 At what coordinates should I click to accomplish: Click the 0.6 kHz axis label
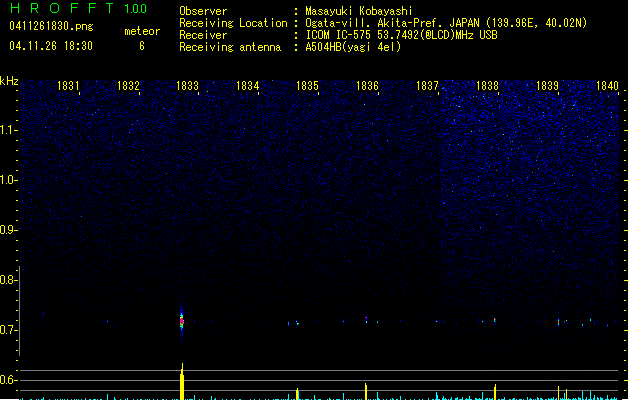click(x=8, y=380)
